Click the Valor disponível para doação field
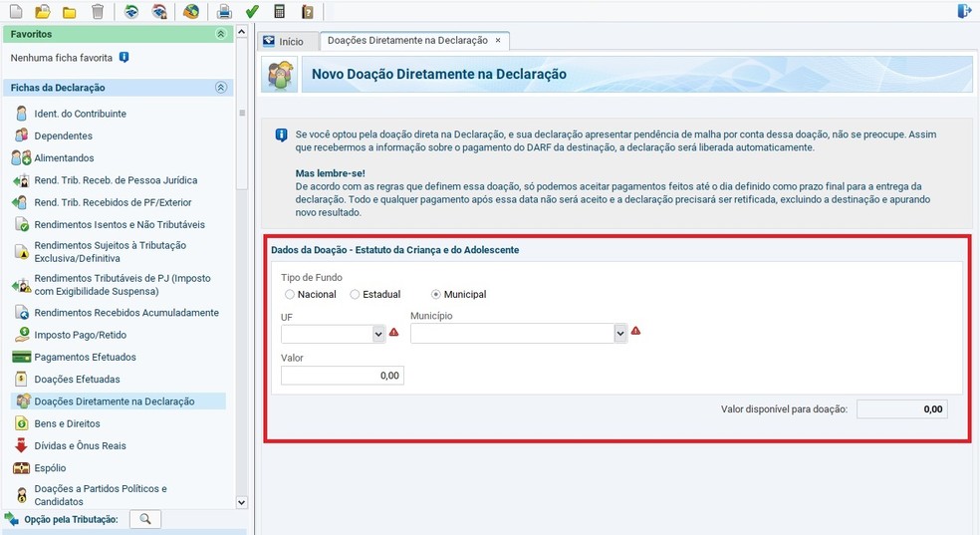980x535 pixels. [x=902, y=408]
